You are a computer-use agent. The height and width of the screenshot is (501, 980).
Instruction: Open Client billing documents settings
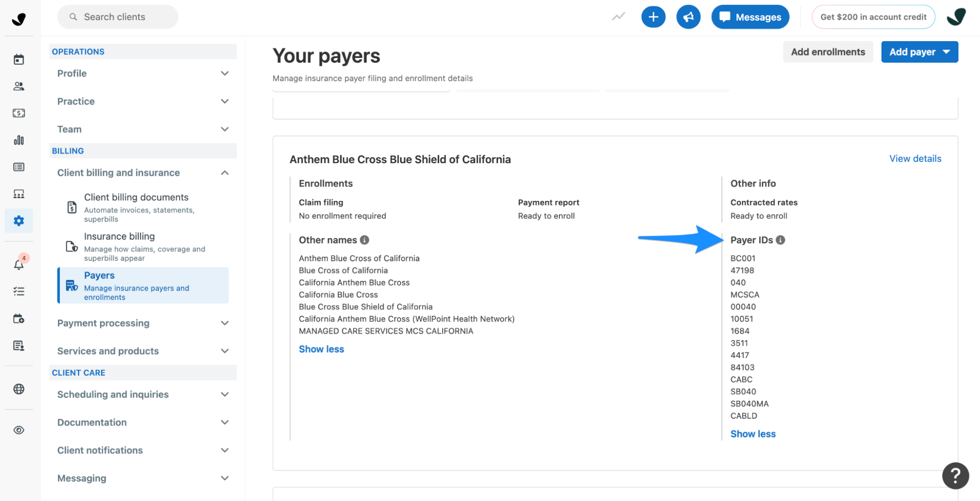pyautogui.click(x=143, y=207)
